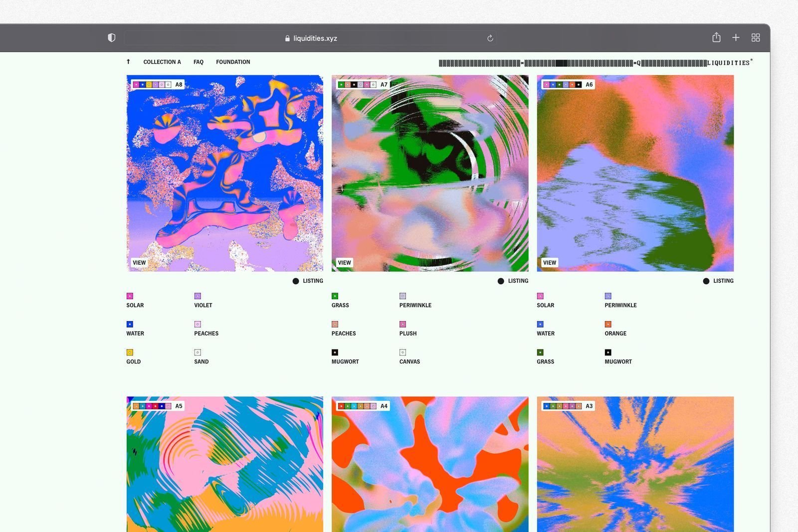Open the COLLECTION A menu item

coord(162,62)
